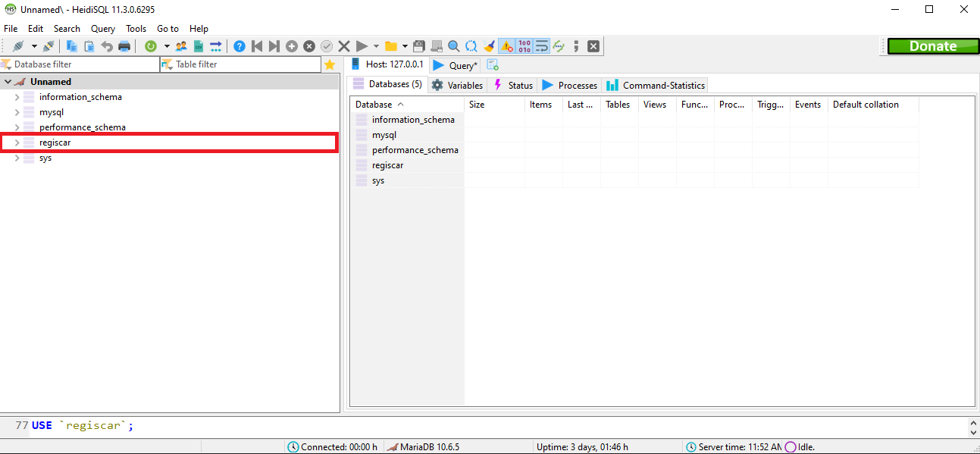
Task: Click the disconnect from server icon
Action: pyautogui.click(x=49, y=46)
